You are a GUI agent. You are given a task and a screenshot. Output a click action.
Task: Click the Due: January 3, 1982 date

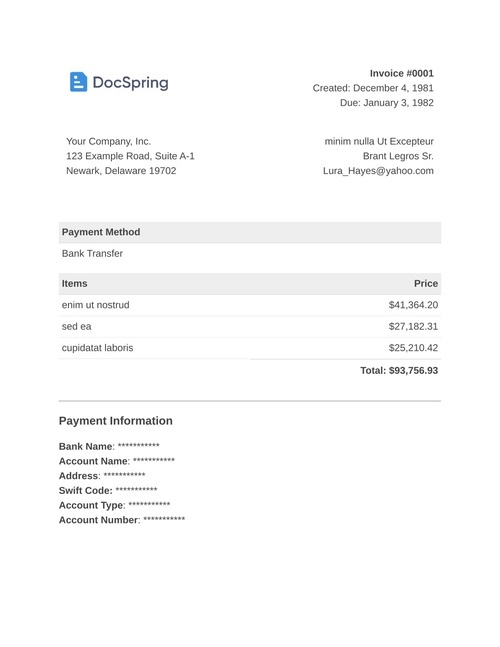(x=387, y=103)
